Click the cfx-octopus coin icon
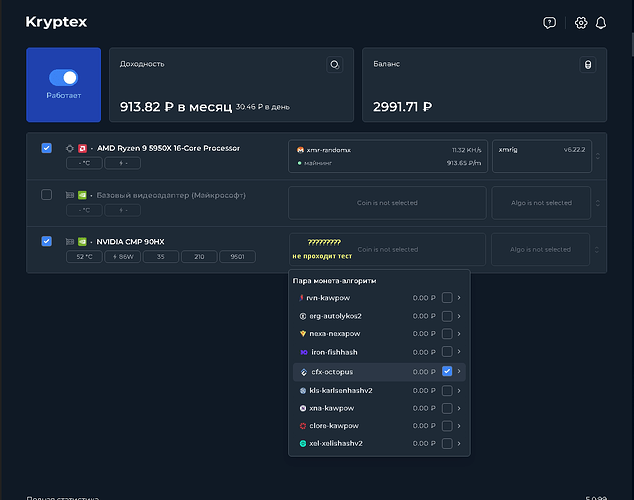This screenshot has height=500, width=634. coord(304,372)
